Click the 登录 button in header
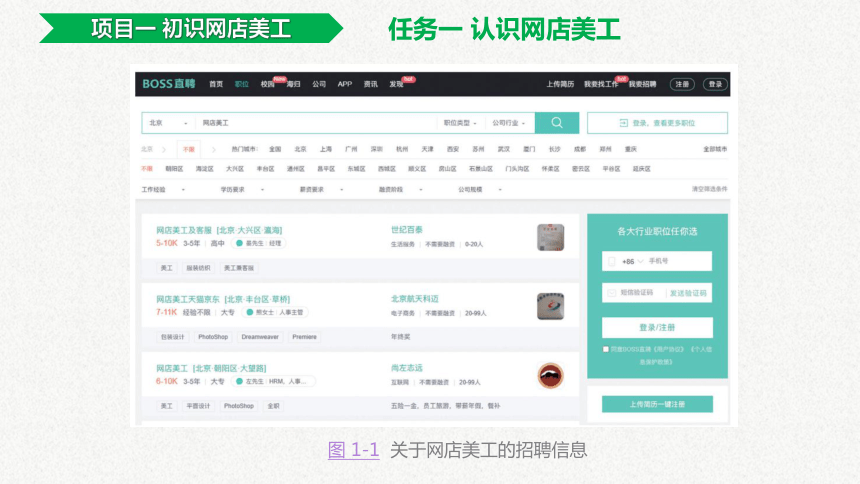This screenshot has height=484, width=860. pyautogui.click(x=715, y=84)
